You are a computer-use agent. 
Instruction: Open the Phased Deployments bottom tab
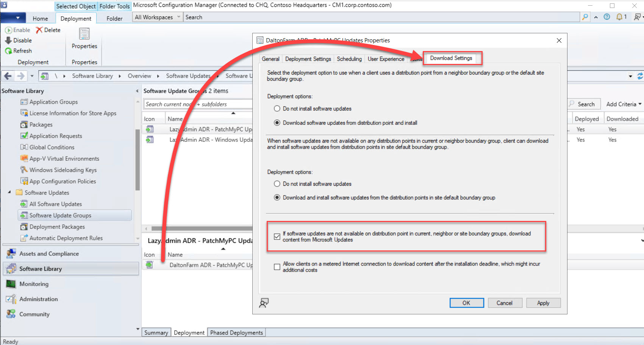tap(237, 333)
